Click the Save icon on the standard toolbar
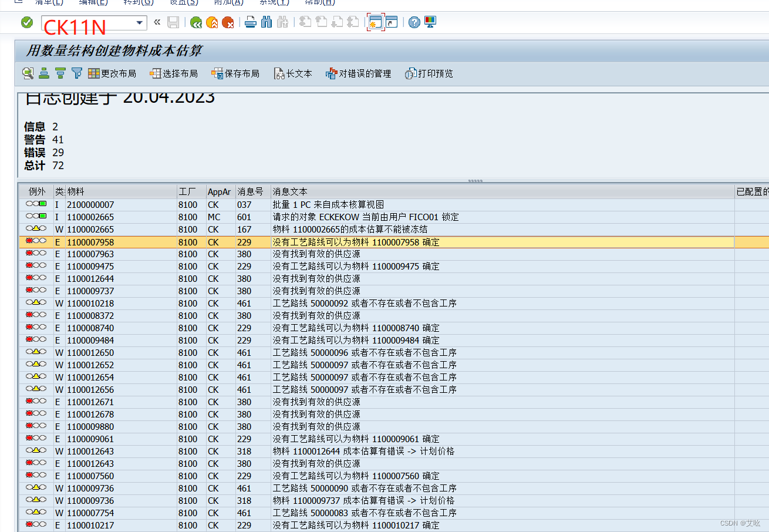The image size is (769, 532). (173, 22)
